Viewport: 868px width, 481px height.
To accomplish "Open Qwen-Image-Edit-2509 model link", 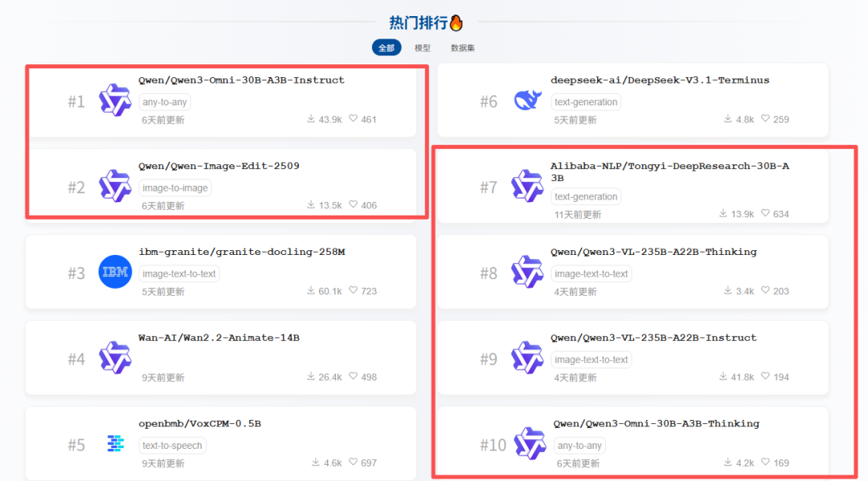I will tap(219, 166).
